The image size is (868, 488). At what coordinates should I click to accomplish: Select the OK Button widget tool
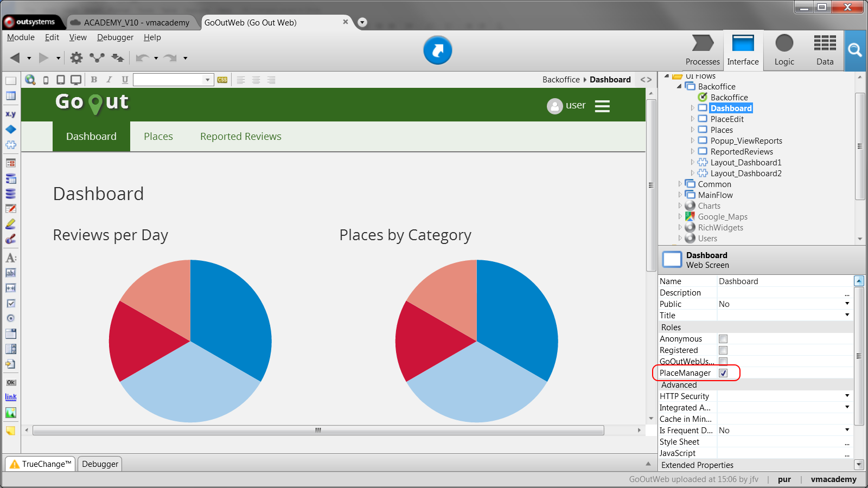11,382
